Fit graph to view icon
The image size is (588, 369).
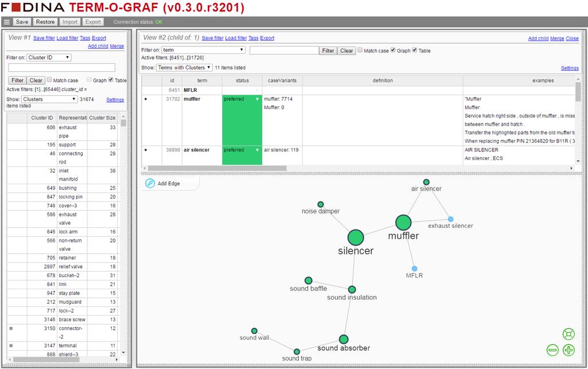coord(568,334)
